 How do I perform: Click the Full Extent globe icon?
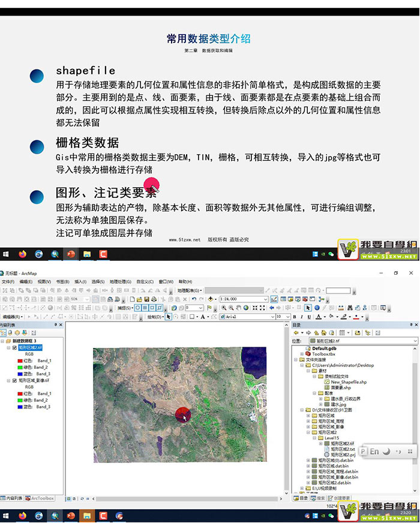click(x=246, y=308)
